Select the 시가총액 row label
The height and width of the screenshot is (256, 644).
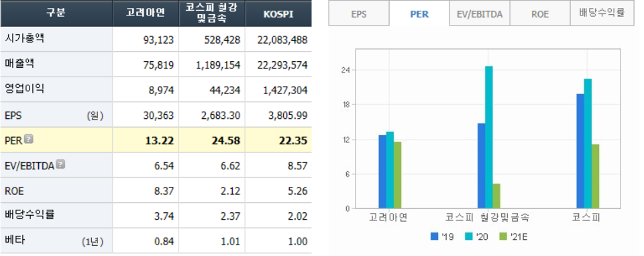point(25,39)
